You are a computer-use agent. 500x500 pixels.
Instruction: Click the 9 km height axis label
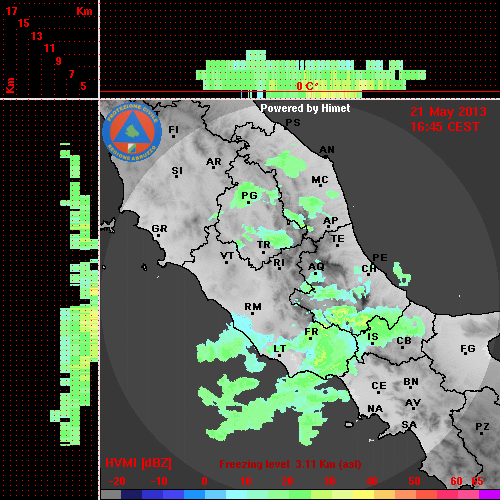59,61
